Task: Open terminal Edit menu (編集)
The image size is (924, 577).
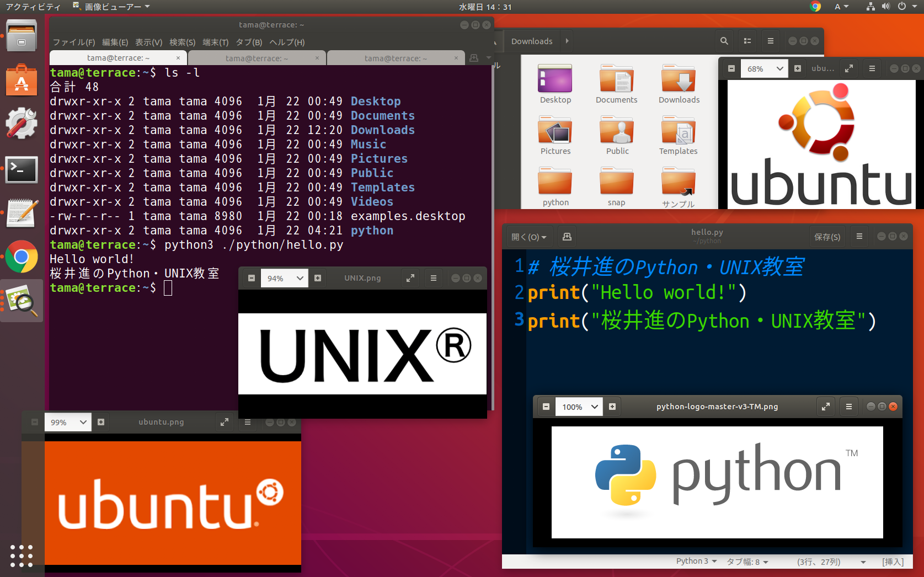Action: point(115,42)
